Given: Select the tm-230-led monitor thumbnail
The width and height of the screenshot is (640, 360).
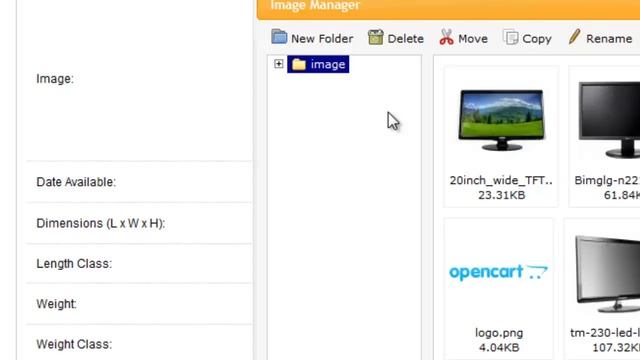Looking at the screenshot, I should click(x=607, y=274).
